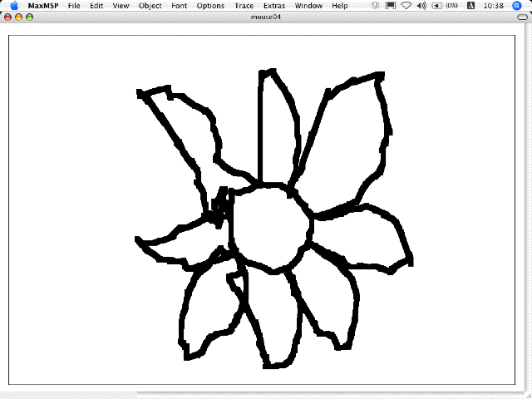
Task: Open the Extras menu
Action: [x=274, y=6]
